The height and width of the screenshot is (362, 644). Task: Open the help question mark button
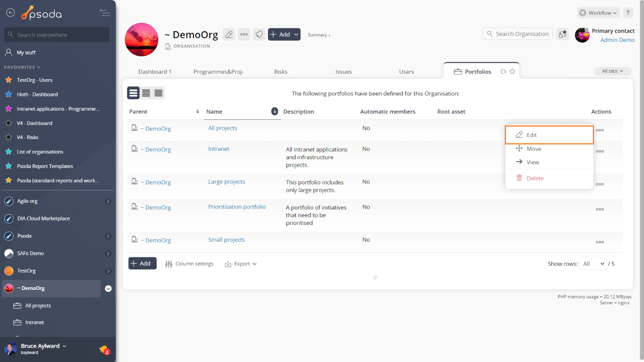tap(628, 13)
